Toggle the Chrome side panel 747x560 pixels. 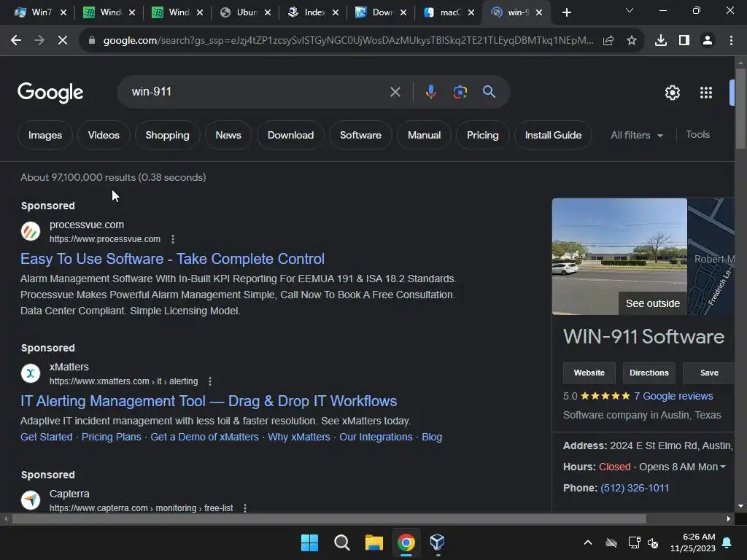tap(684, 41)
